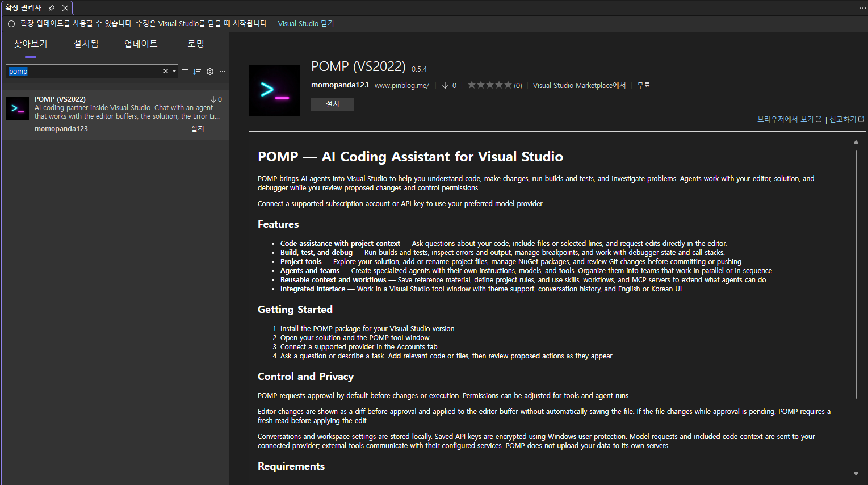This screenshot has width=868, height=485.
Task: Open tab overflow menu at top right
Action: 863,8
